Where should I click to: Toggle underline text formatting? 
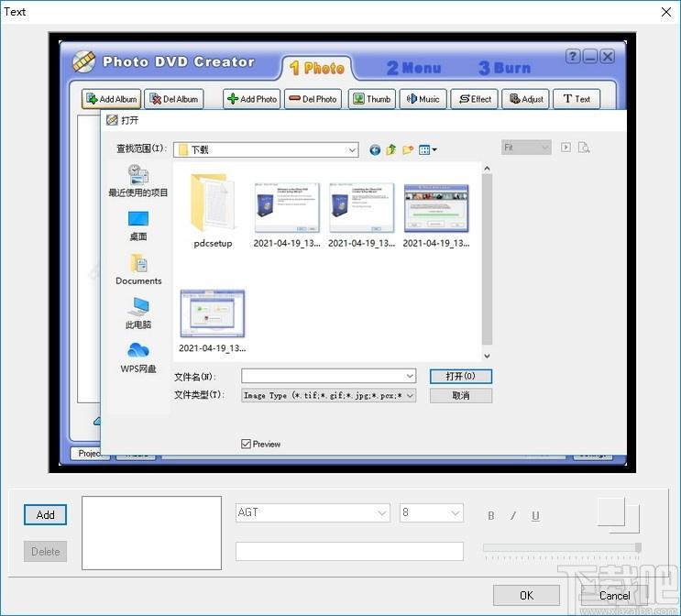(x=535, y=516)
